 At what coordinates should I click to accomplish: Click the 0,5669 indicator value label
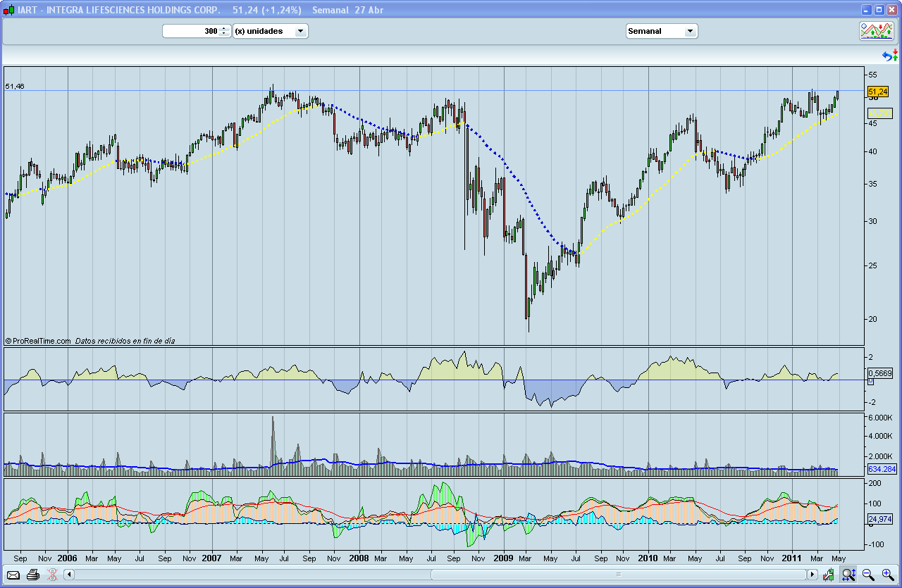(x=880, y=373)
